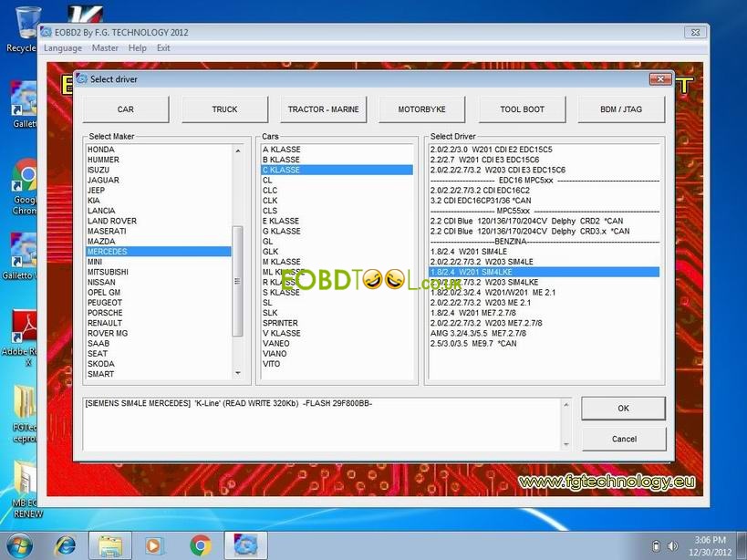Select SPRINTER in the Cars list
Image resolution: width=747 pixels, height=560 pixels.
pyautogui.click(x=280, y=323)
